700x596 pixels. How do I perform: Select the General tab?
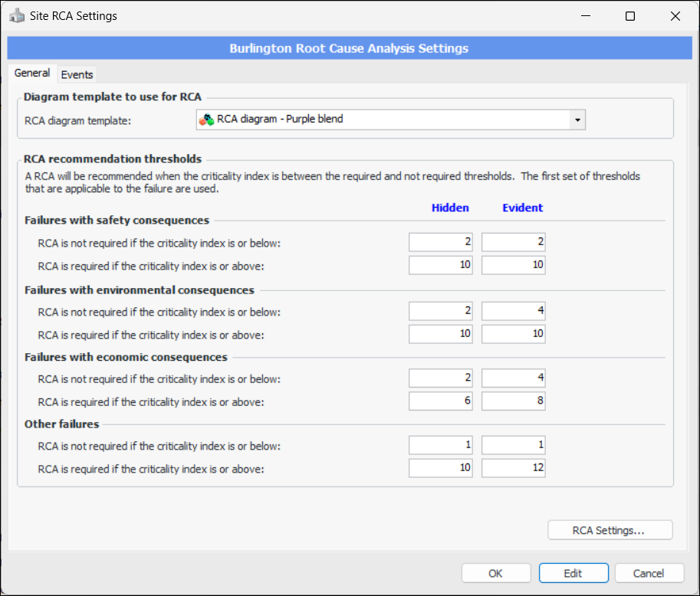(x=32, y=74)
